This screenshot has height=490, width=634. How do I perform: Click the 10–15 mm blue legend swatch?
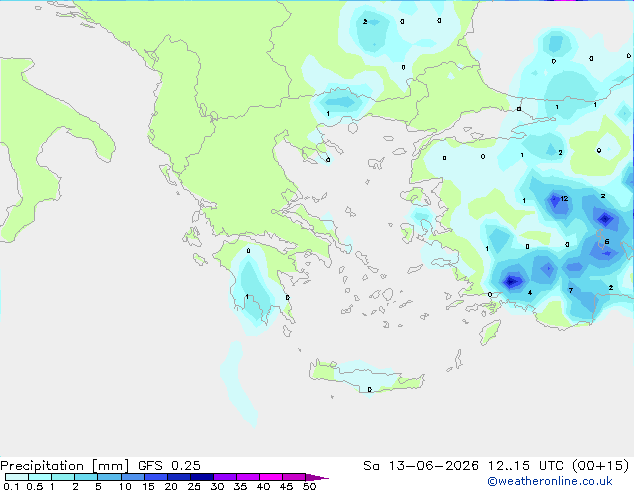click(x=133, y=477)
